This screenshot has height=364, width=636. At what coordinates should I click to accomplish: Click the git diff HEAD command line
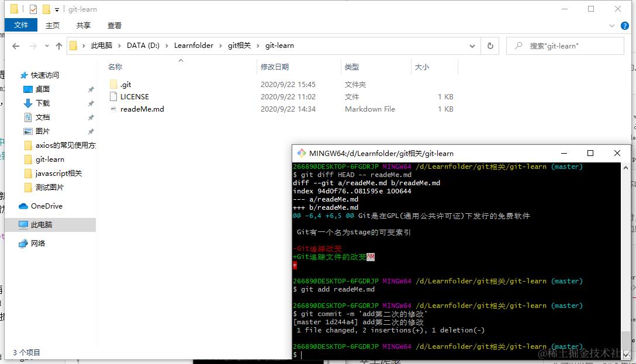(352, 175)
